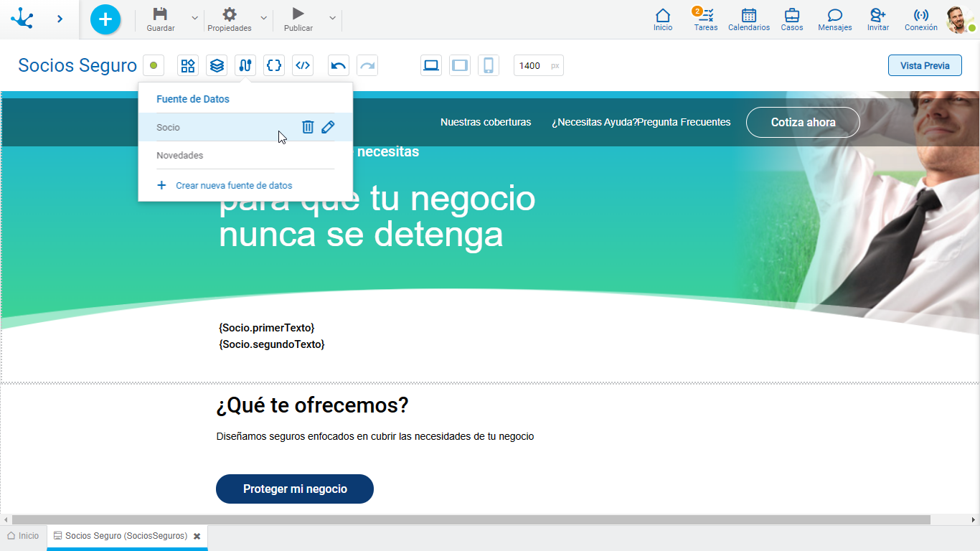Expand the Publicar dropdown arrow

pyautogui.click(x=332, y=18)
